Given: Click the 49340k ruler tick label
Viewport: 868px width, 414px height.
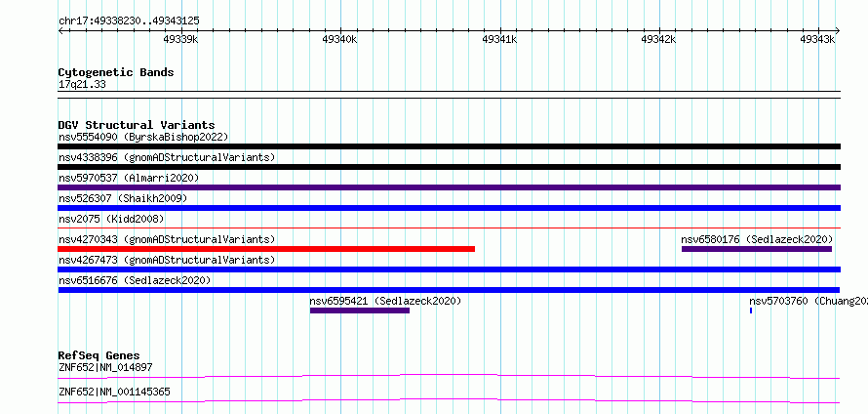Looking at the screenshot, I should [340, 39].
